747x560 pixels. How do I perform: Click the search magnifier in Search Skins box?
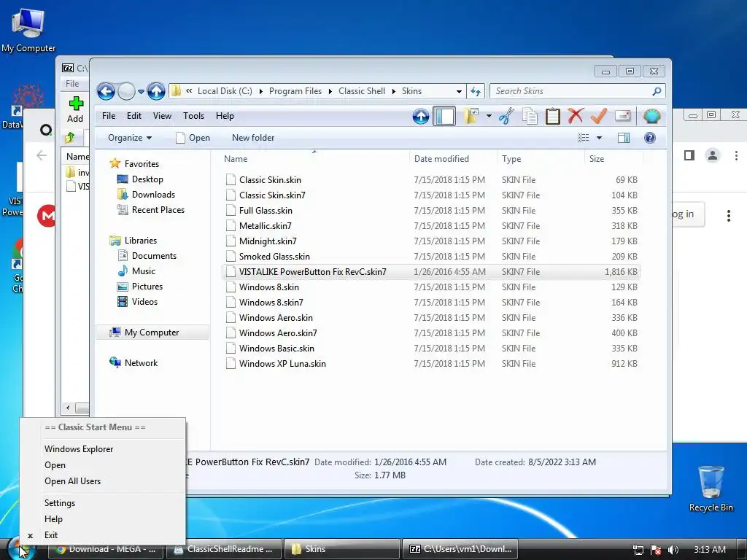657,91
